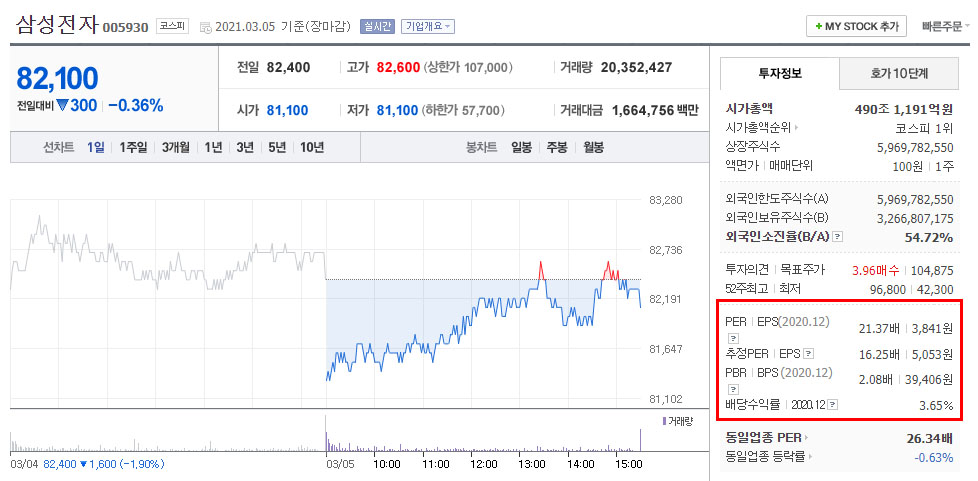Click the -0.36% change percentage

[135, 105]
